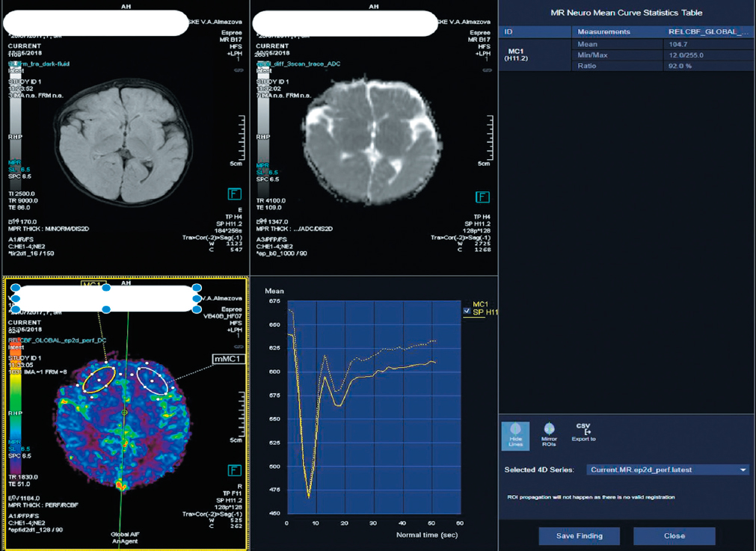Select the yellow MC1 ellipse ROI
The image size is (756, 551).
coord(99,381)
